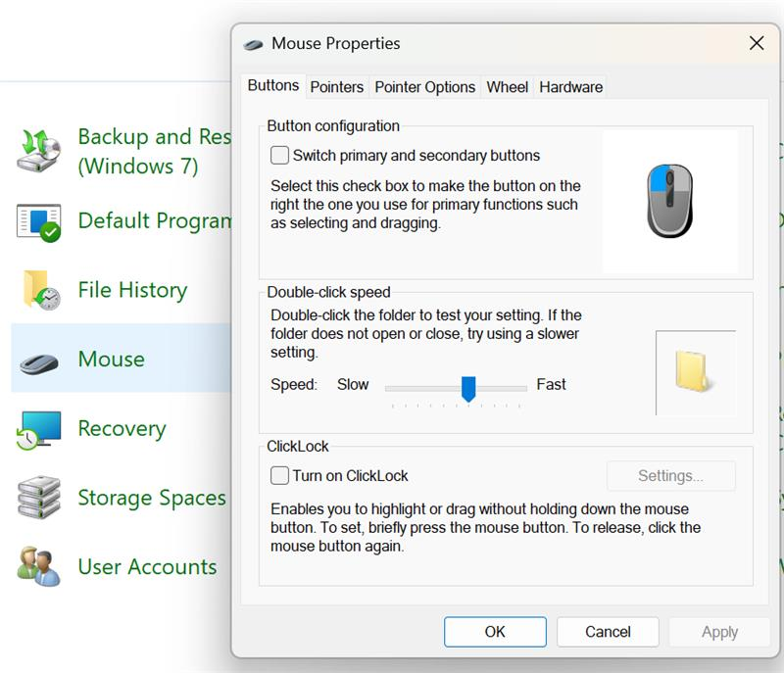The width and height of the screenshot is (784, 673).
Task: Turn on ClickLock checkbox
Action: point(279,475)
